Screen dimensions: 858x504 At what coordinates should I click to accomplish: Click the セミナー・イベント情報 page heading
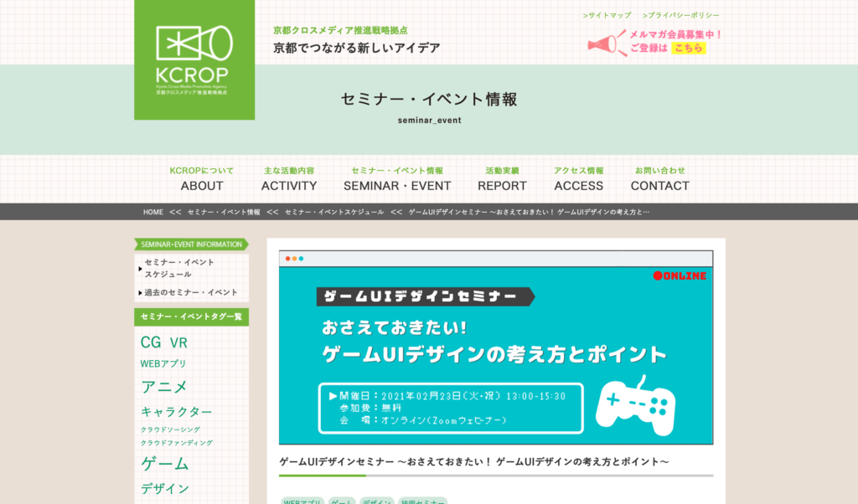[429, 100]
